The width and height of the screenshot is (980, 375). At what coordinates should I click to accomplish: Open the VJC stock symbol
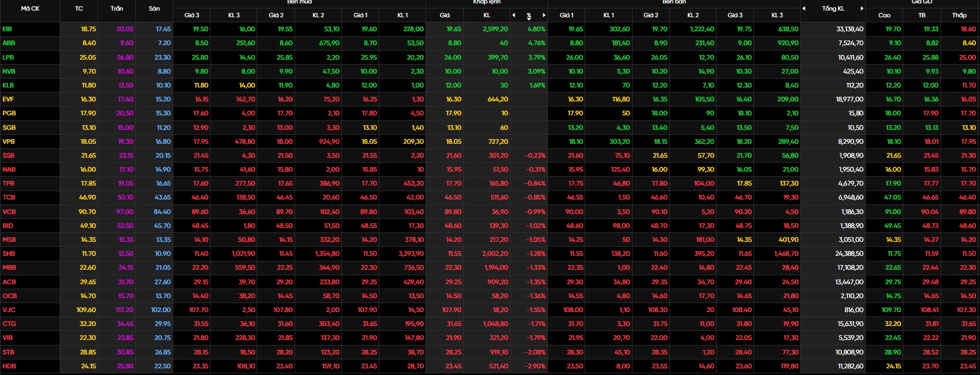click(8, 310)
